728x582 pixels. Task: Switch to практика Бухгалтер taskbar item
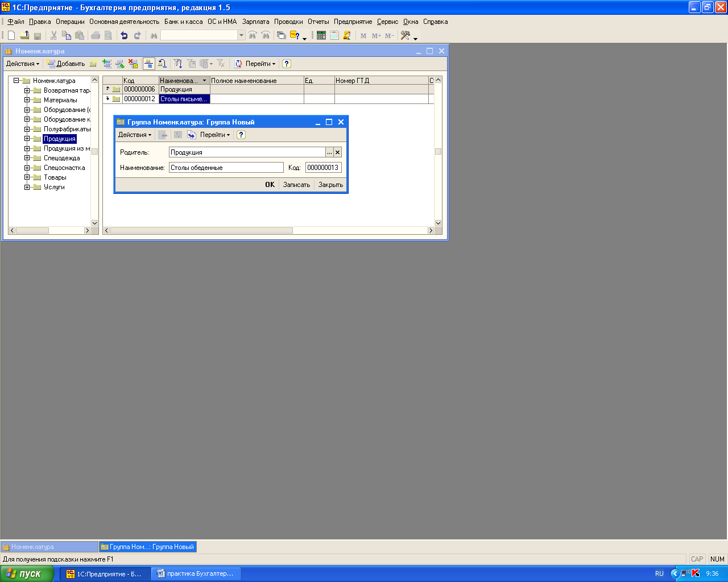[x=196, y=573]
